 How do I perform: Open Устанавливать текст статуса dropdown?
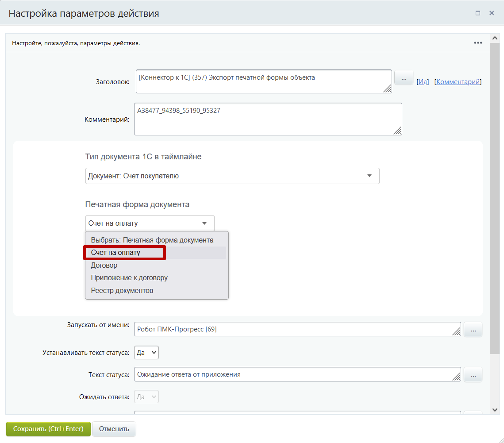[x=146, y=353]
